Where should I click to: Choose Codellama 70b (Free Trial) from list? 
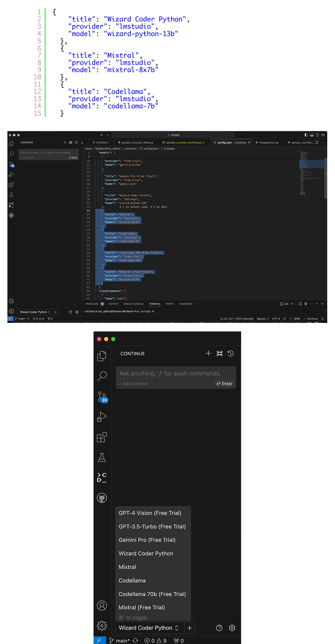[x=153, y=594]
